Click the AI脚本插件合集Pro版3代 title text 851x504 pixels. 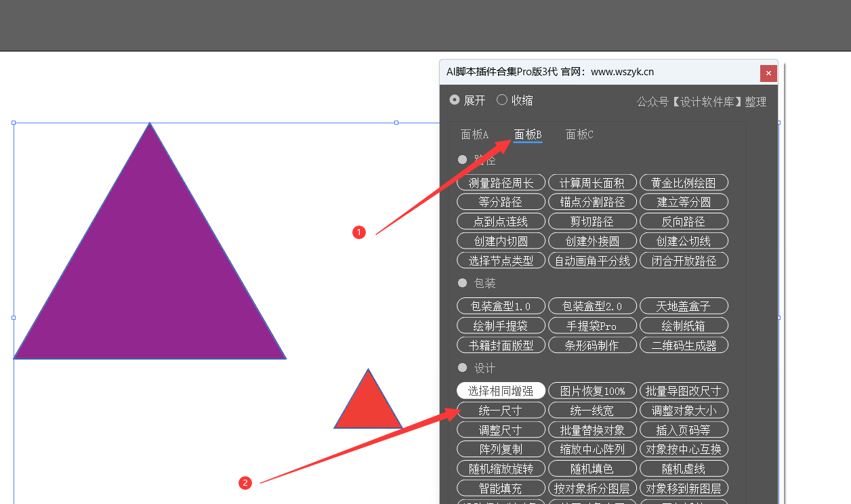(x=503, y=71)
